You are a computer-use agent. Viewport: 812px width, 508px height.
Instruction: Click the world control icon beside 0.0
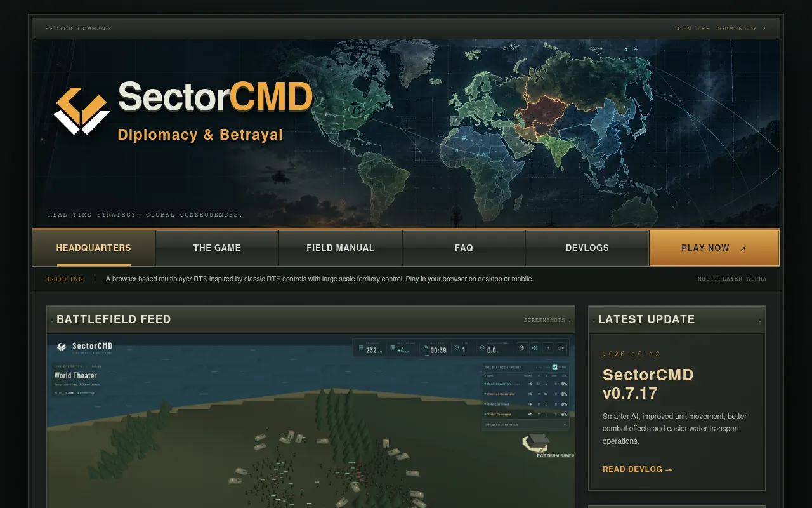point(482,348)
